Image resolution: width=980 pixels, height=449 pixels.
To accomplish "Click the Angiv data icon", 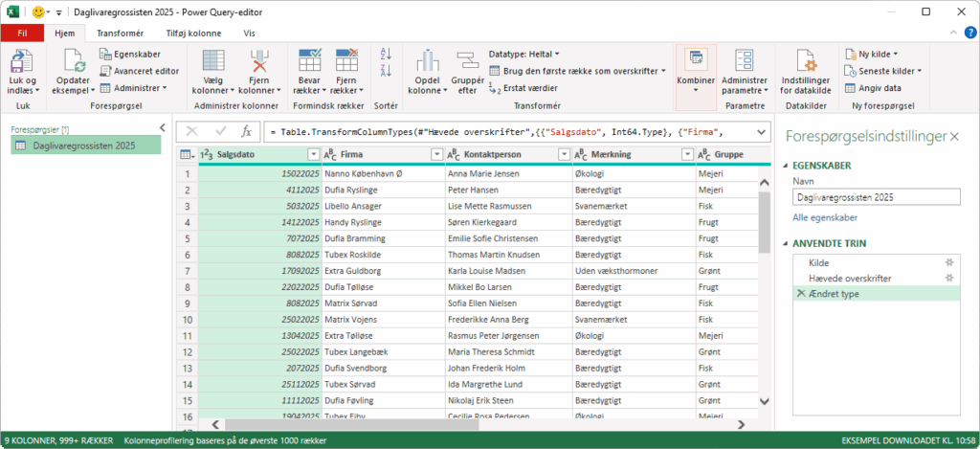I will [850, 88].
